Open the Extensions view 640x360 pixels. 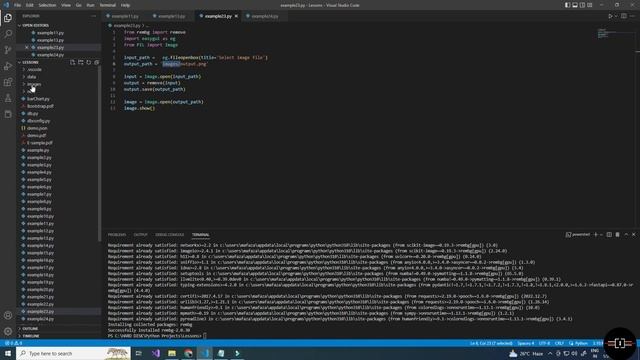coord(8,82)
